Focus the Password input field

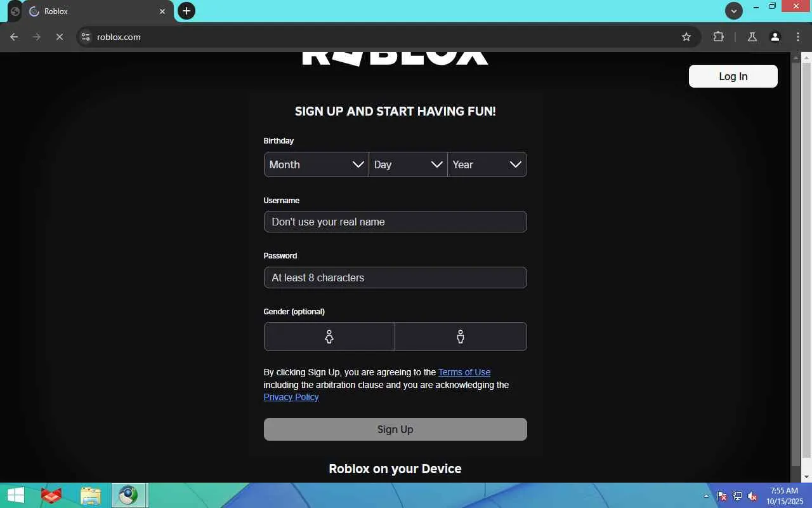click(395, 277)
